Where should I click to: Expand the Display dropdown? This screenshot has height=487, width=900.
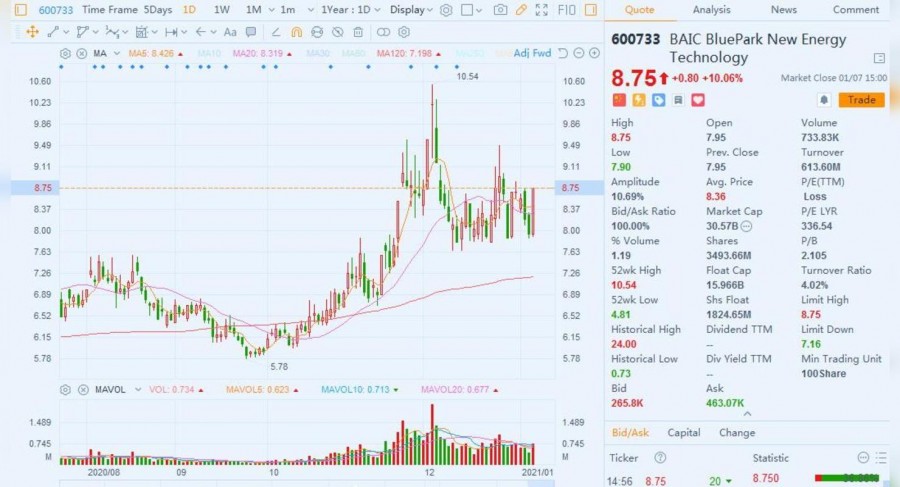pyautogui.click(x=411, y=10)
